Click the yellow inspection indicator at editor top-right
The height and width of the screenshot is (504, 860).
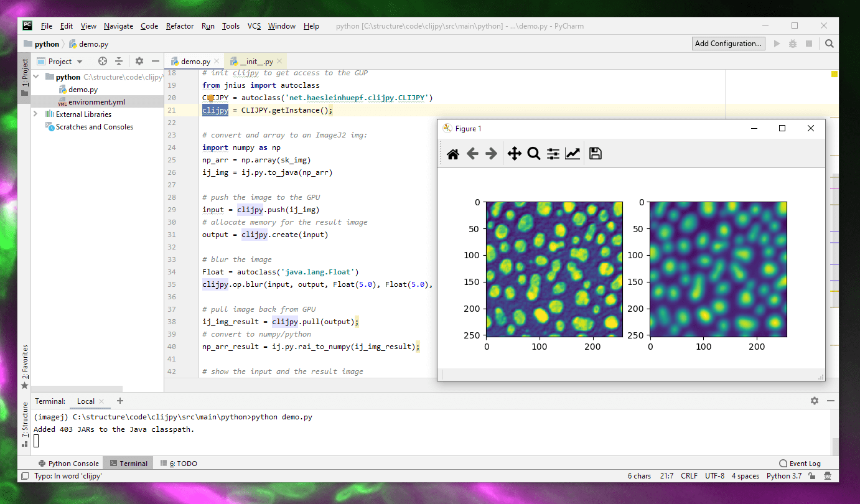[x=834, y=73]
